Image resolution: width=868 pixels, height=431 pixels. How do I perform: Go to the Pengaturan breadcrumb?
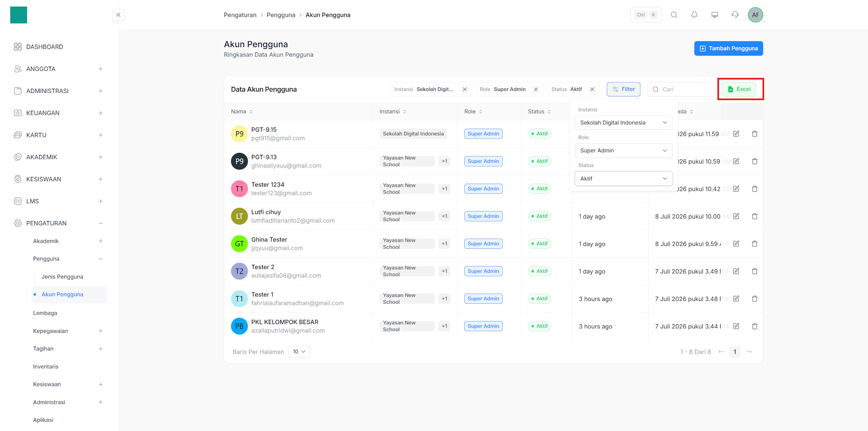240,15
